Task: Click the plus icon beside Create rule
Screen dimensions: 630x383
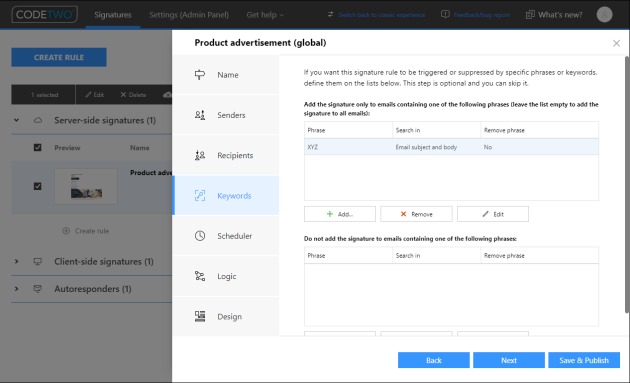Action: click(66, 231)
